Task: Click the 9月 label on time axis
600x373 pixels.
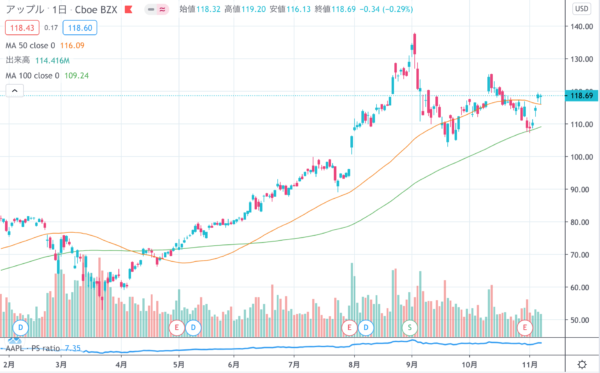Action: (x=412, y=364)
